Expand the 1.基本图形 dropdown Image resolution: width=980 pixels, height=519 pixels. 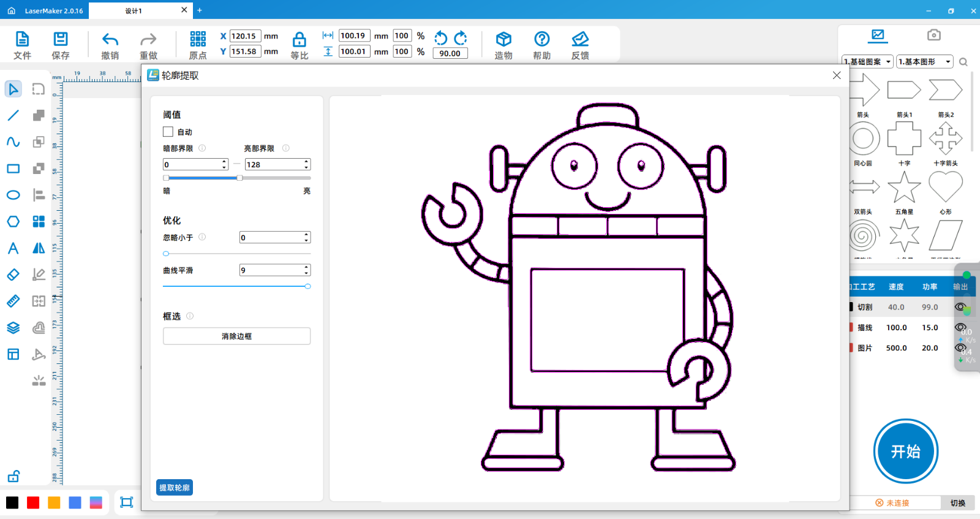pyautogui.click(x=925, y=62)
